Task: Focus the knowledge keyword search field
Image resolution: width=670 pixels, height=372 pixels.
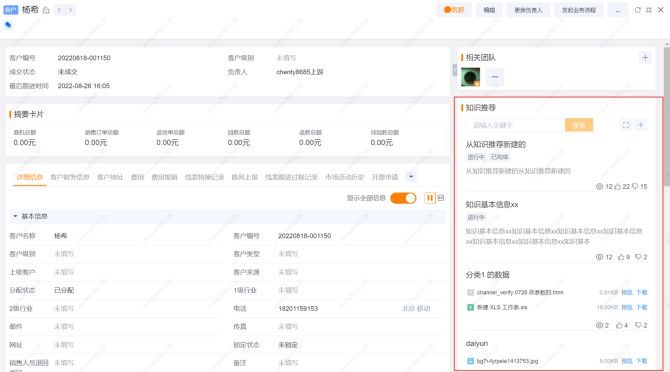Action: point(515,125)
